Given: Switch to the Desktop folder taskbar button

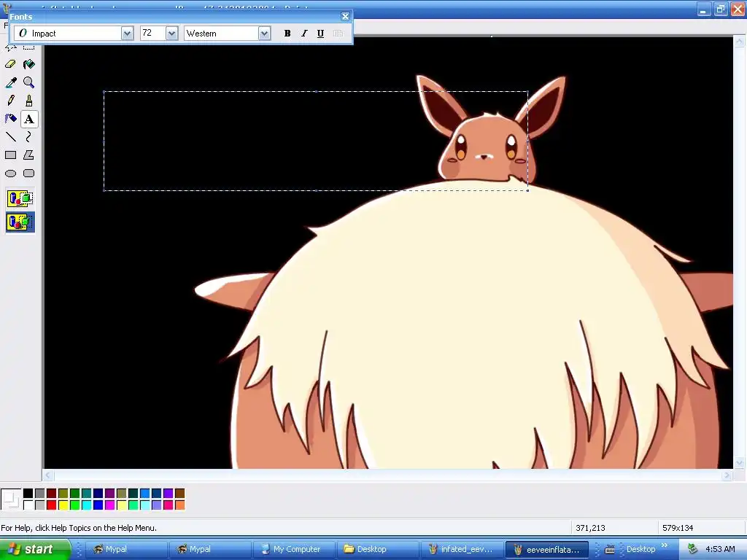Looking at the screenshot, I should tap(377, 549).
